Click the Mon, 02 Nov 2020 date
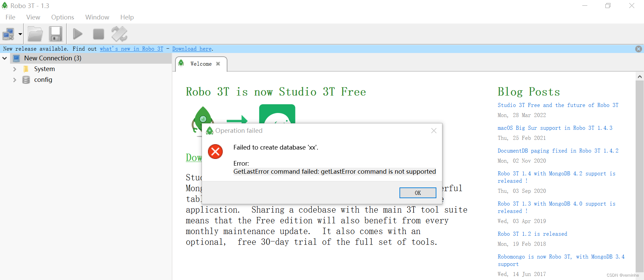The height and width of the screenshot is (280, 644). pos(522,161)
